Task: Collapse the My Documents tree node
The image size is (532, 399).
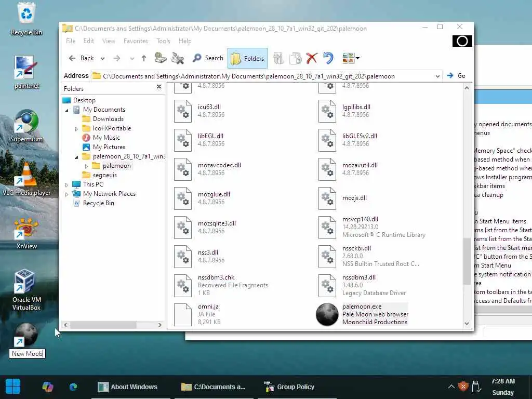Action: (x=66, y=110)
